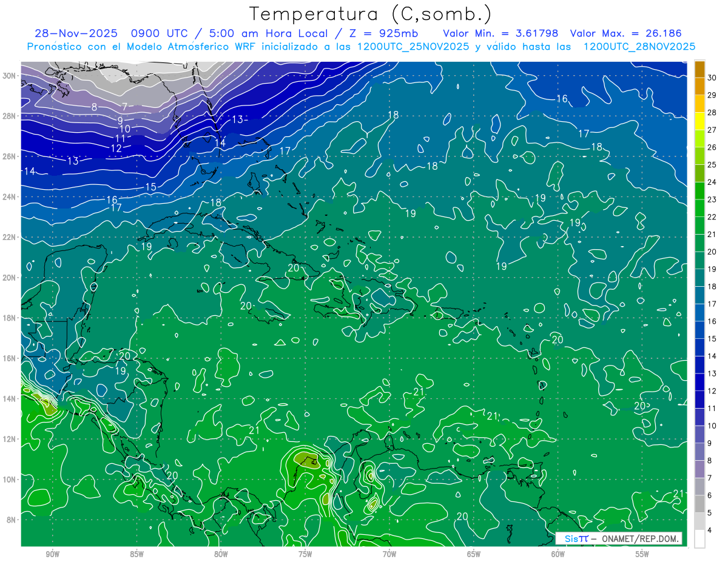Click the '10N' latitude label

tap(10, 480)
